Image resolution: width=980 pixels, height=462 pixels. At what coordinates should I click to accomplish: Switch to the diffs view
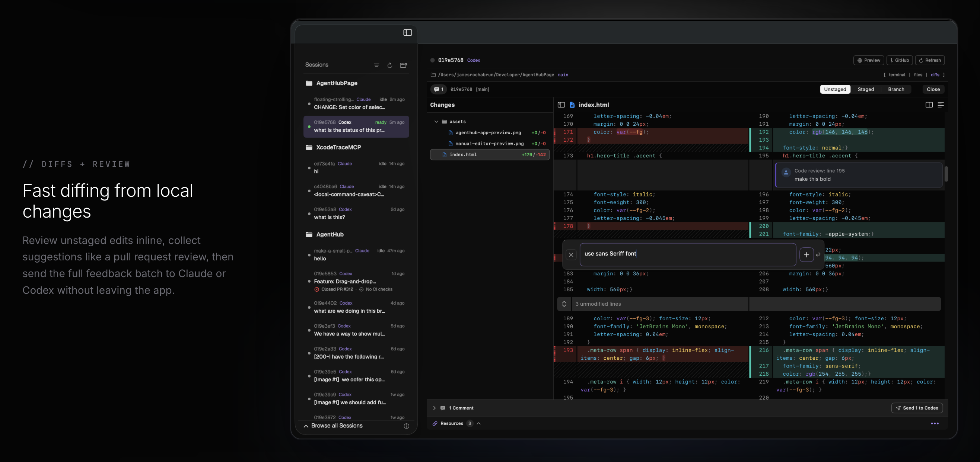[935, 75]
